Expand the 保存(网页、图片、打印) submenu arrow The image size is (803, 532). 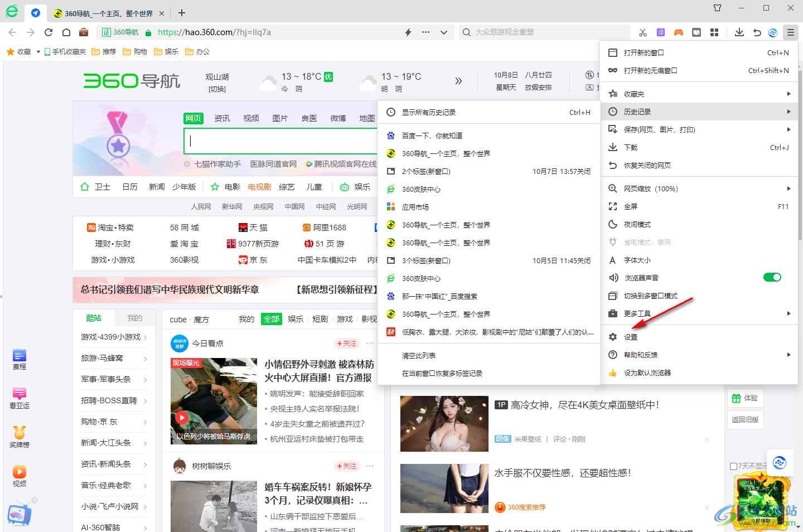[x=789, y=129]
